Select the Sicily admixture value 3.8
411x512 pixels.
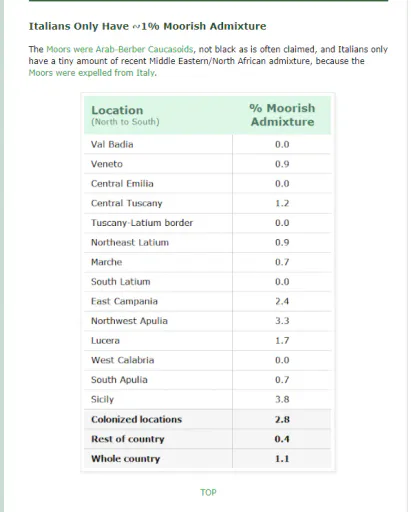click(282, 399)
